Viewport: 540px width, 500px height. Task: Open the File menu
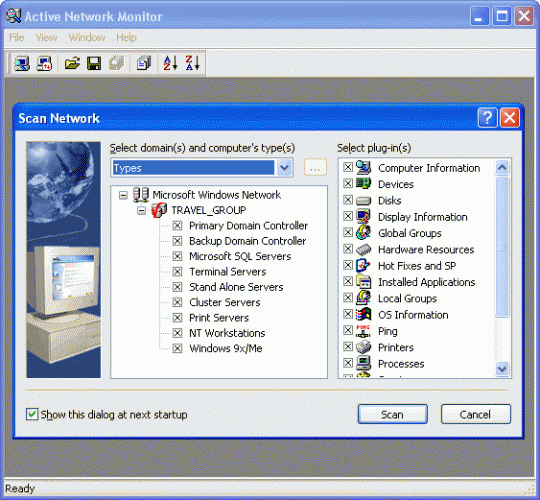pyautogui.click(x=17, y=37)
